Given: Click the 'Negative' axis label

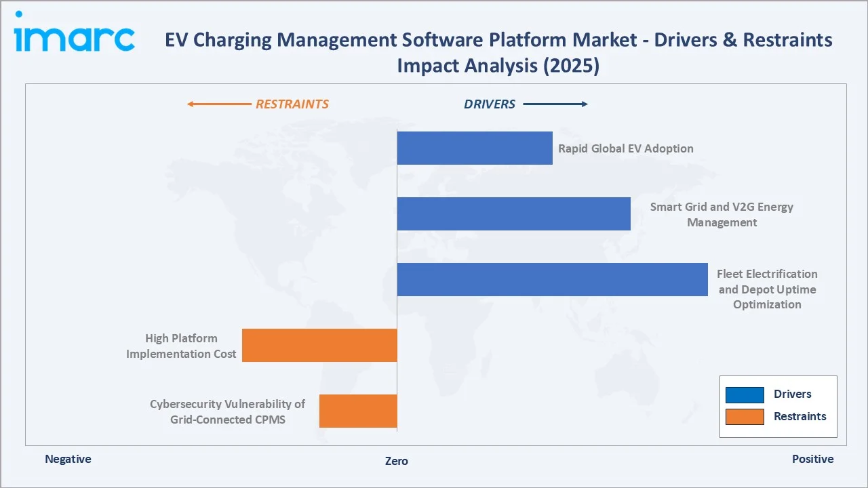Looking at the screenshot, I should pos(68,459).
